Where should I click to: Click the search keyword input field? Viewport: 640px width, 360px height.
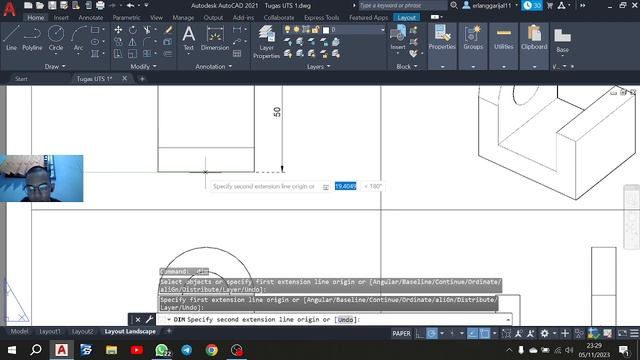[x=402, y=5]
